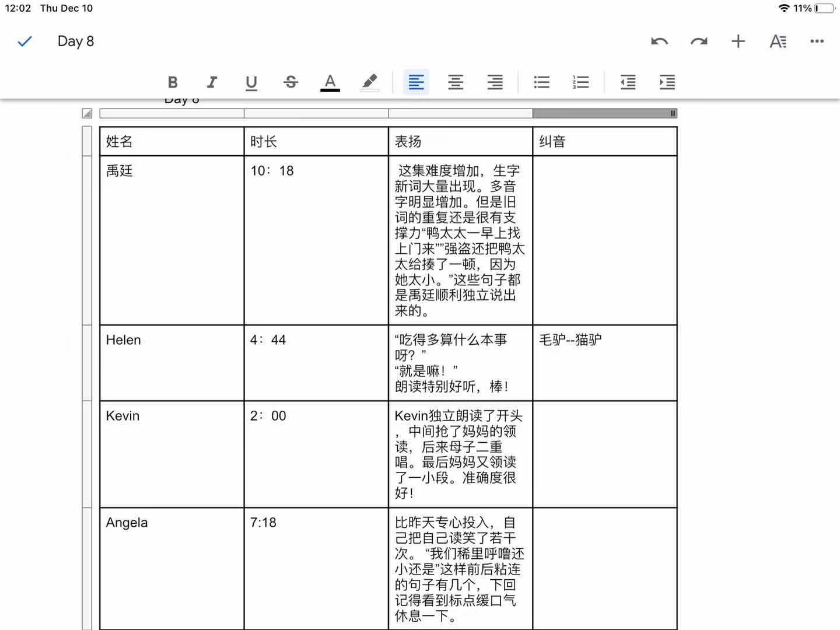This screenshot has height=630, width=840.
Task: Increase paragraph indent
Action: (667, 82)
